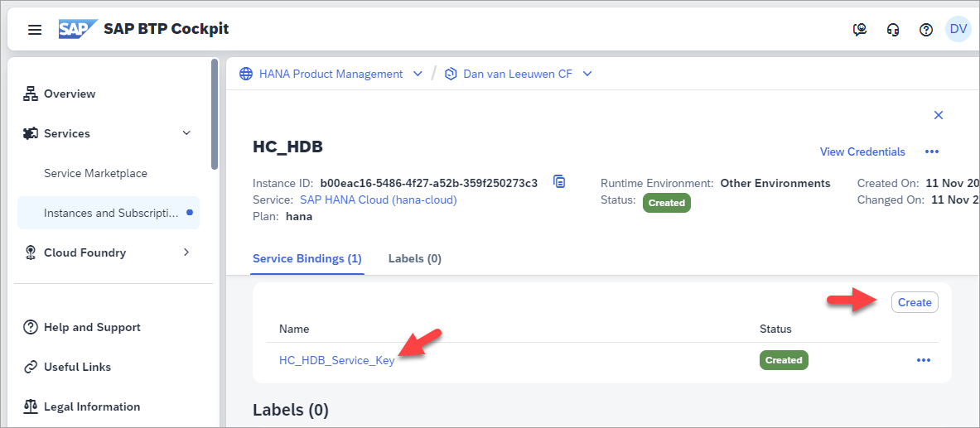Select Instances and Subscriptions menu item
This screenshot has height=428, width=980.
point(109,213)
